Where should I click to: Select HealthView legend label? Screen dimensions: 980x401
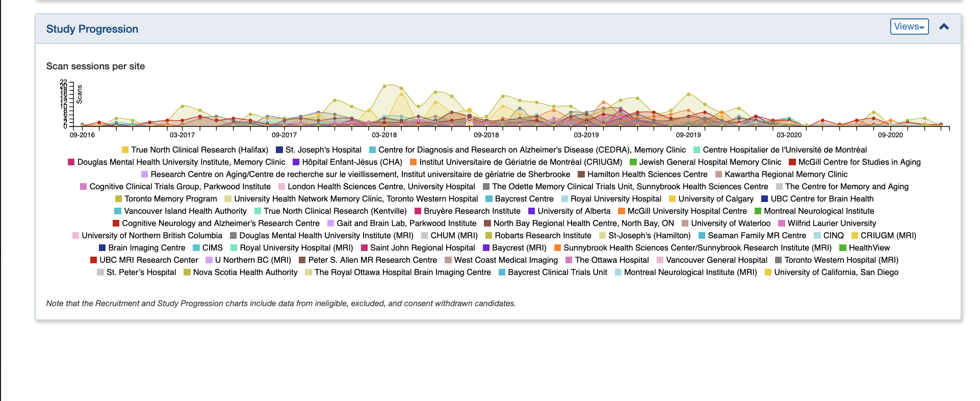869,248
